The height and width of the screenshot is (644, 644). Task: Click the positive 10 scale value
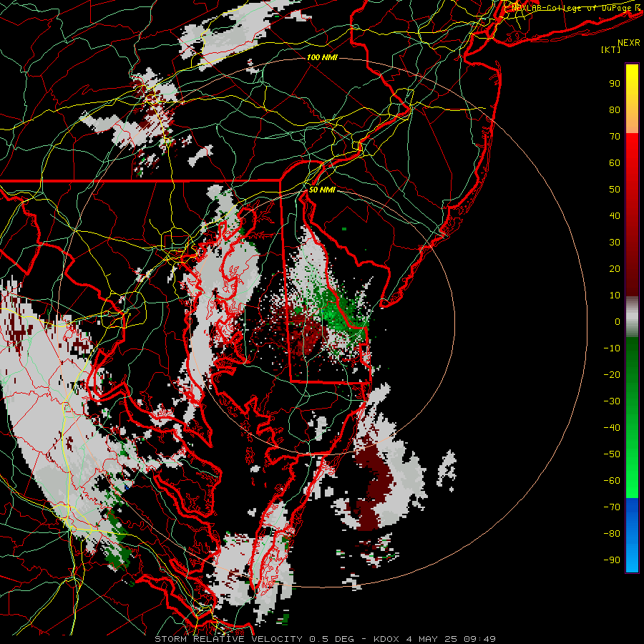pyautogui.click(x=615, y=296)
